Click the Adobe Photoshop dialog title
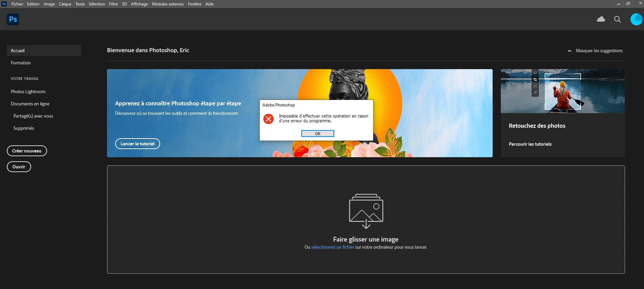The height and width of the screenshot is (289, 644). (x=279, y=105)
